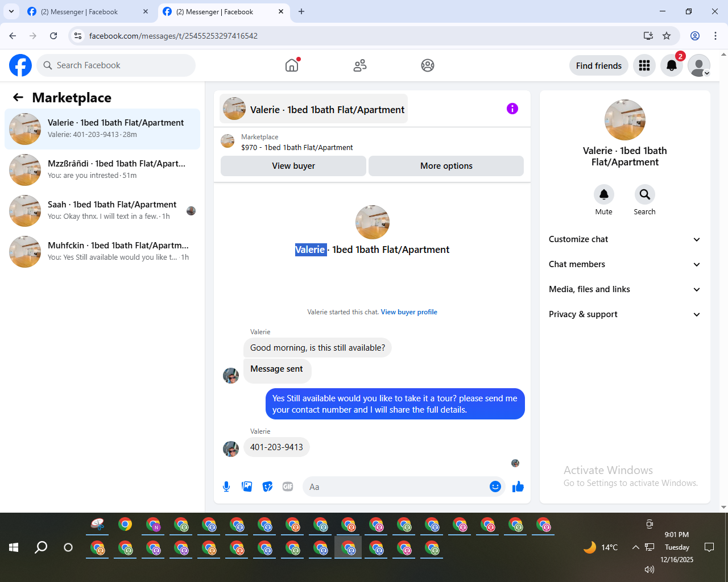This screenshot has width=728, height=582.
Task: Click the 401-203-9413 message bubble
Action: point(276,447)
